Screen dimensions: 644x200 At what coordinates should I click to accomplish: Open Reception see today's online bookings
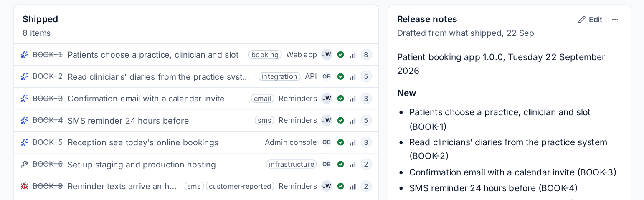(143, 142)
